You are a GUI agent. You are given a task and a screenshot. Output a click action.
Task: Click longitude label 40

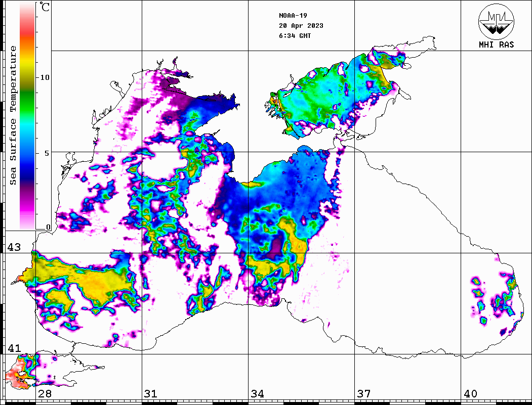point(470,393)
